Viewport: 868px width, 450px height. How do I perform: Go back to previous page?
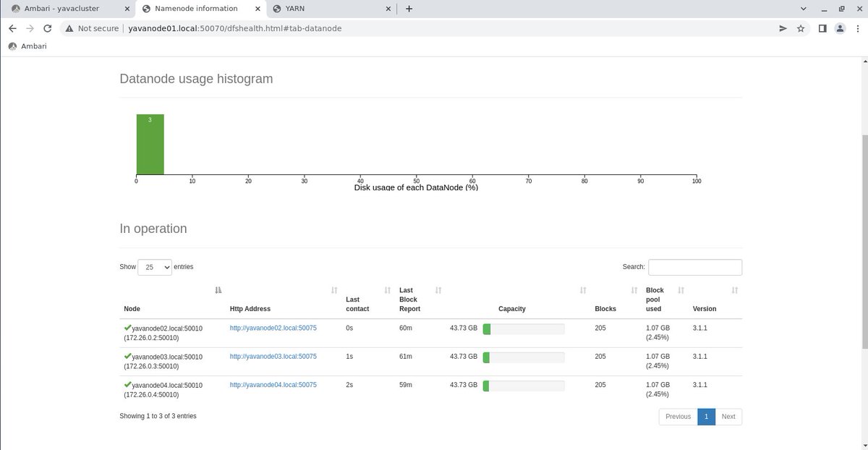[12, 28]
